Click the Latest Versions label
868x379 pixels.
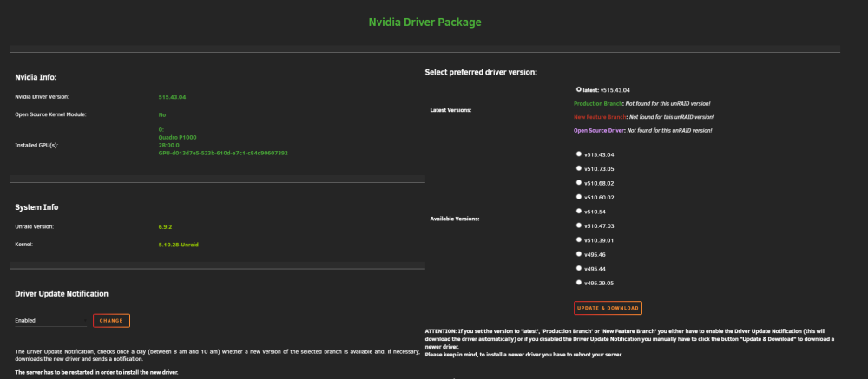tap(450, 110)
